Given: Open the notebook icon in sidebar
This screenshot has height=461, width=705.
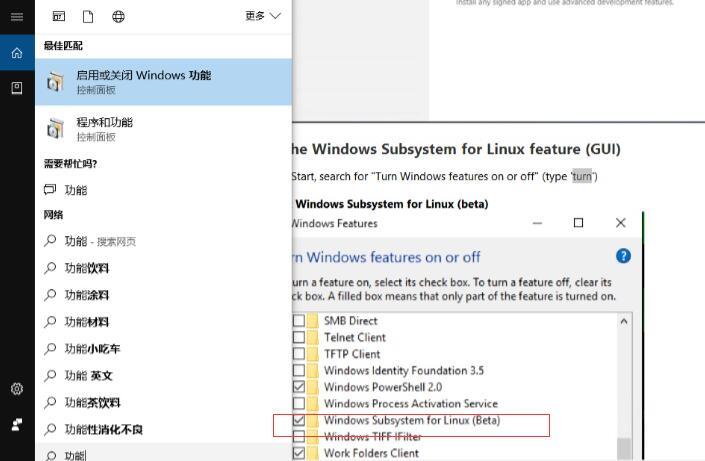Looking at the screenshot, I should [x=17, y=88].
